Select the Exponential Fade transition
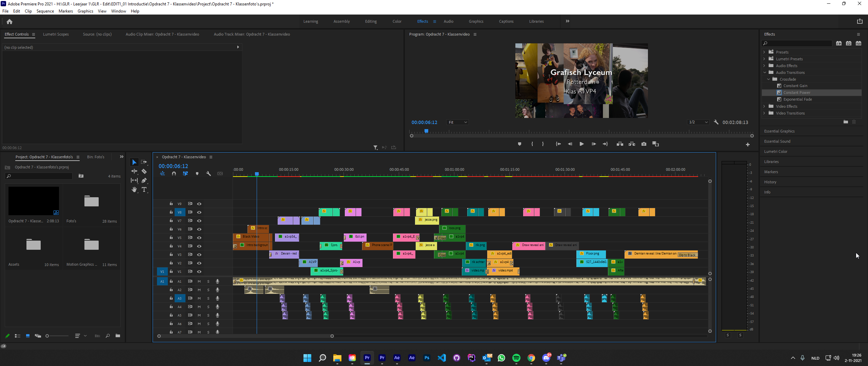The image size is (868, 366). pos(797,99)
